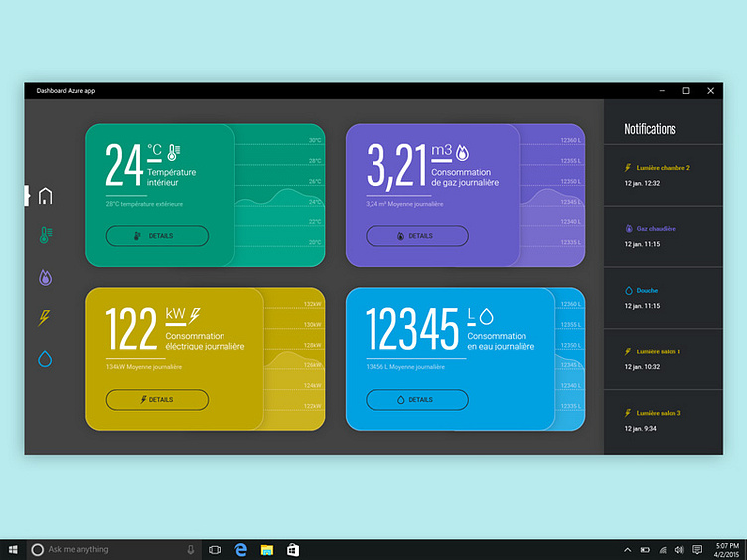
Task: Click Details on the electricity consumption card
Action: tap(157, 399)
